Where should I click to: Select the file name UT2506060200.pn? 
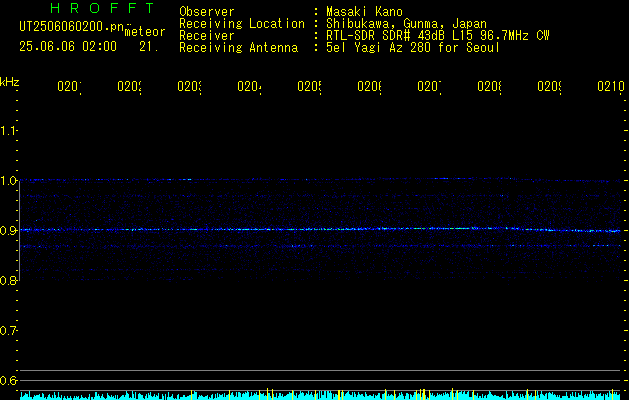[x=72, y=27]
